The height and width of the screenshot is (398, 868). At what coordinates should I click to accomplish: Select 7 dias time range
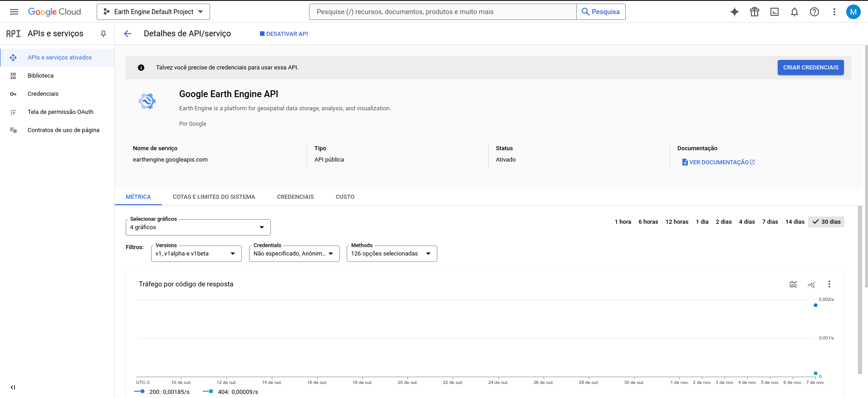[x=770, y=222]
